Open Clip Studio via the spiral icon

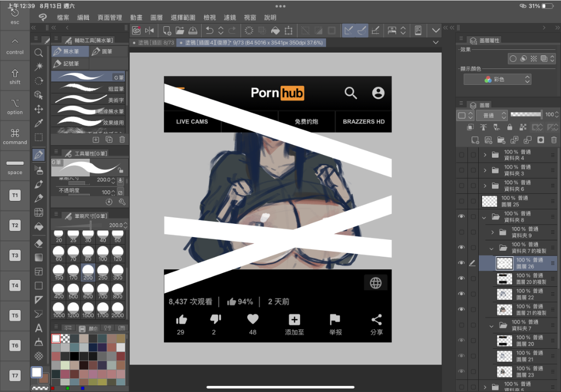tap(136, 31)
